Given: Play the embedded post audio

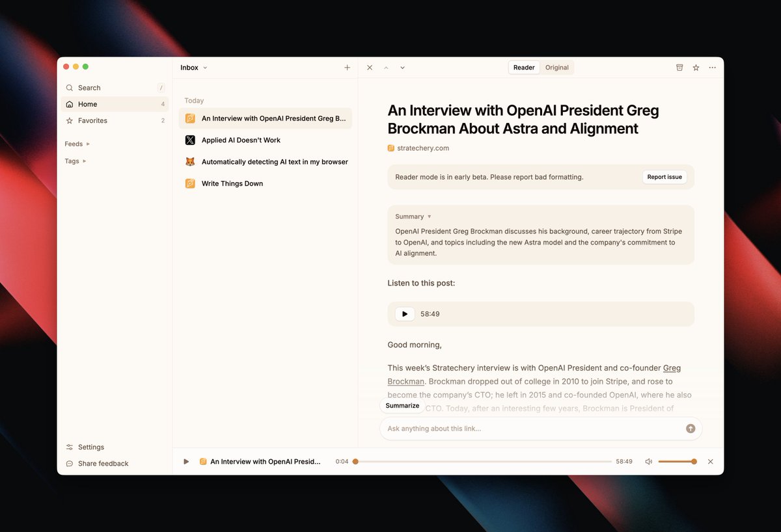Looking at the screenshot, I should 405,314.
